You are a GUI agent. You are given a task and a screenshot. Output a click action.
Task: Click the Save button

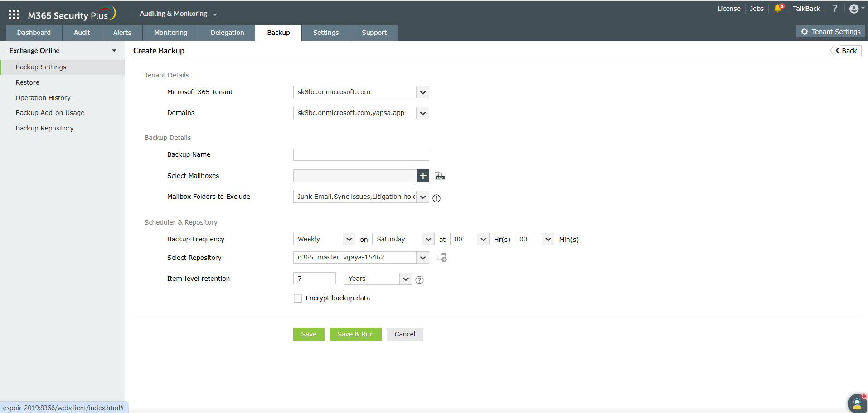click(309, 334)
